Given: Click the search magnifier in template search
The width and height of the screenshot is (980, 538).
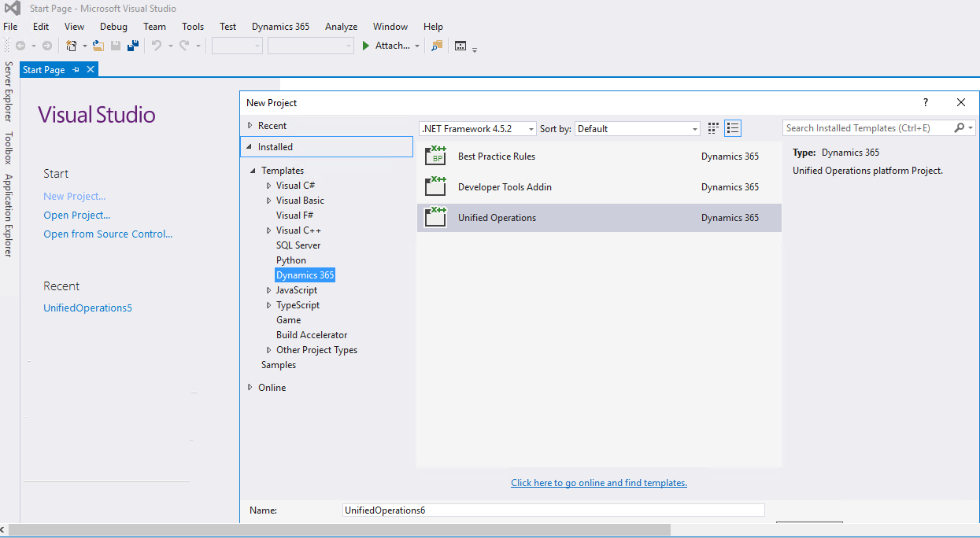Looking at the screenshot, I should (960, 128).
